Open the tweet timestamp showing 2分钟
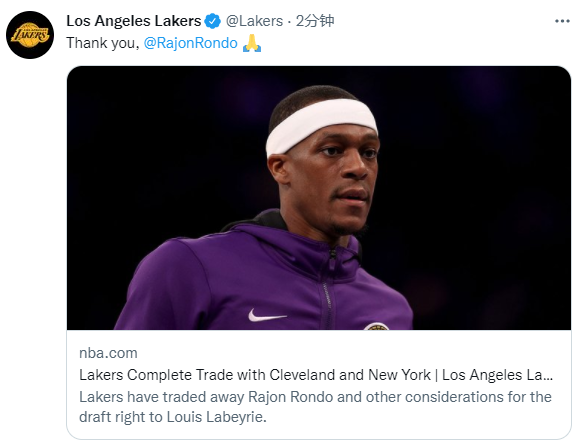 coord(315,21)
